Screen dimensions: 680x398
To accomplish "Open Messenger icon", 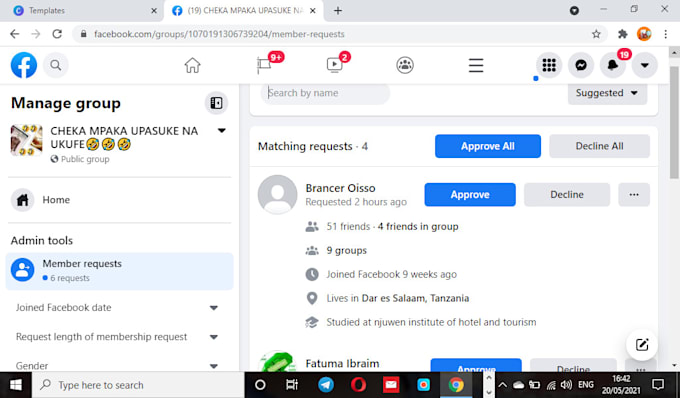I will 581,65.
